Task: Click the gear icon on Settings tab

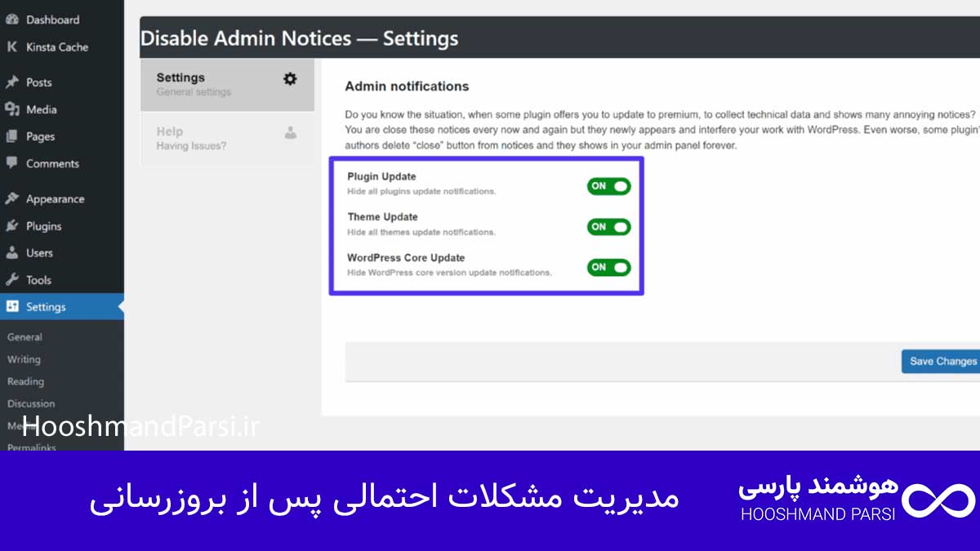Action: (x=290, y=79)
